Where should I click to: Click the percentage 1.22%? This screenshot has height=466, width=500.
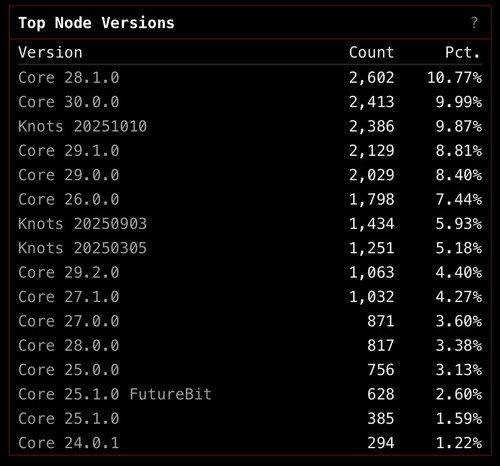point(459,443)
